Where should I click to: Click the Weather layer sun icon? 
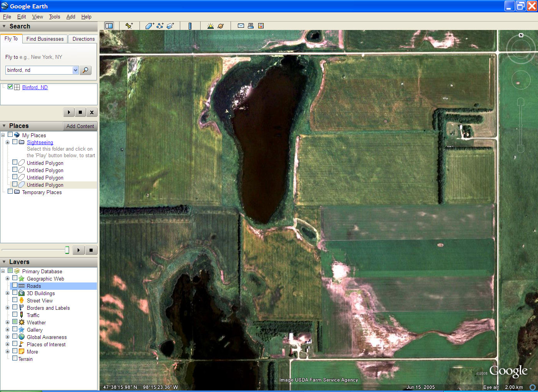click(22, 322)
